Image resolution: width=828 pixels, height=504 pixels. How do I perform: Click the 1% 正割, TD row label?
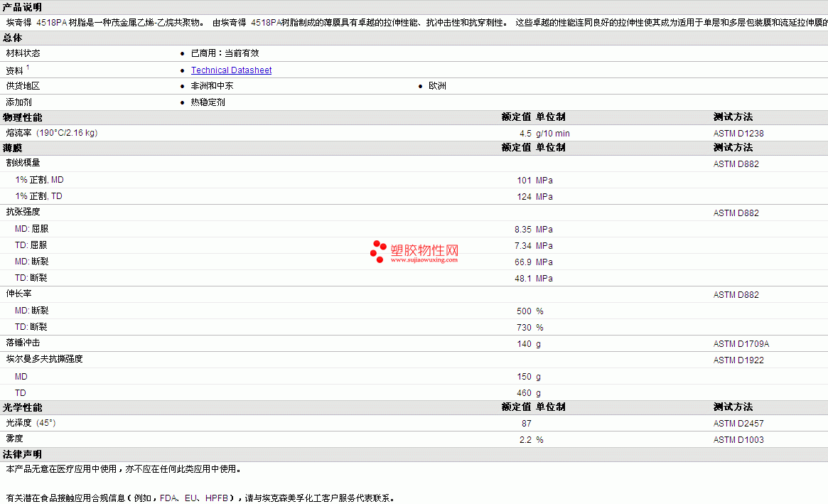pyautogui.click(x=38, y=196)
